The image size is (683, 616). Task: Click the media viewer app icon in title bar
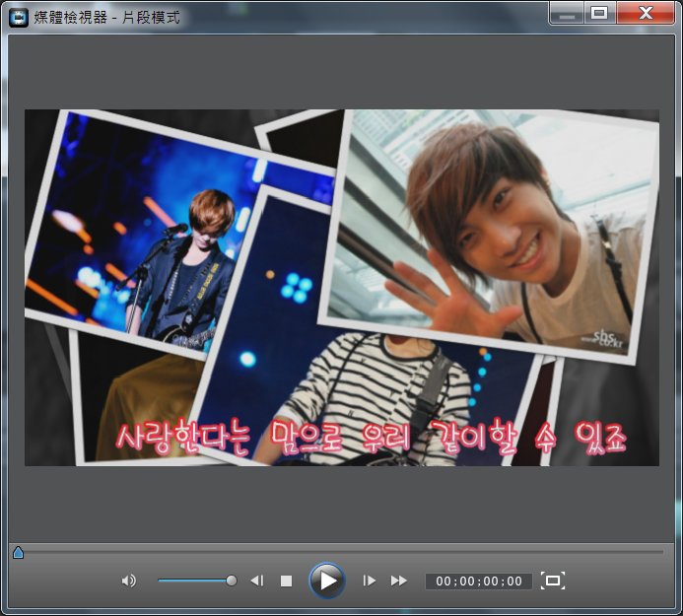tap(19, 18)
